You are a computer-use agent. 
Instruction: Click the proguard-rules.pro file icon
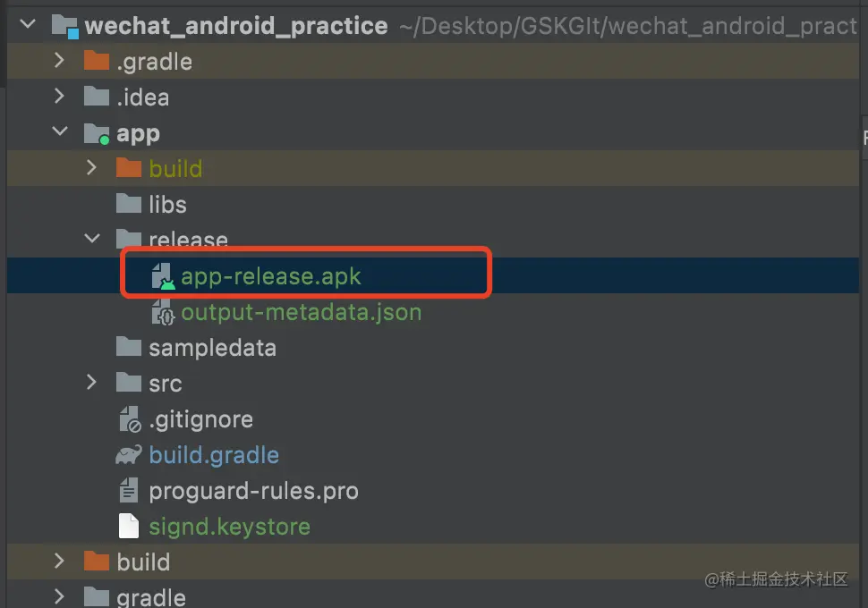[x=129, y=491]
